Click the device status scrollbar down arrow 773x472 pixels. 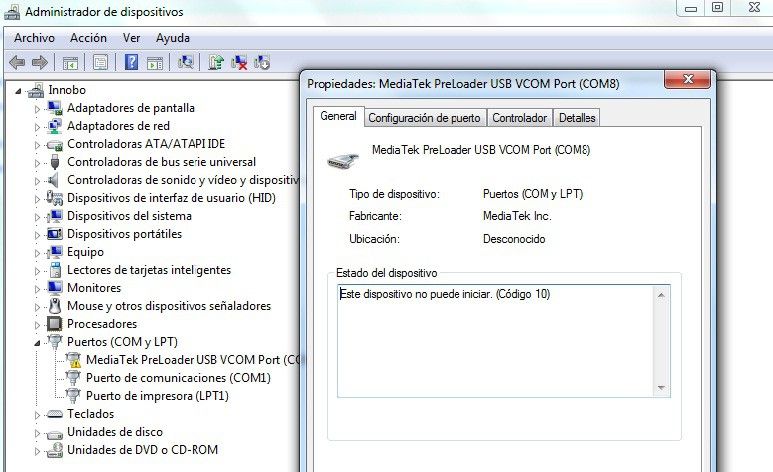click(661, 388)
